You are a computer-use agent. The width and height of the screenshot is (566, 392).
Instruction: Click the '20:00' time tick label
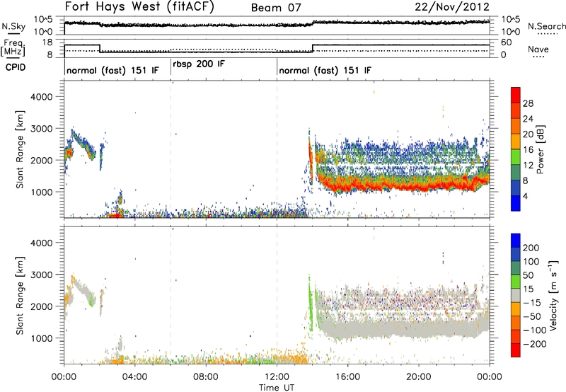(x=418, y=377)
